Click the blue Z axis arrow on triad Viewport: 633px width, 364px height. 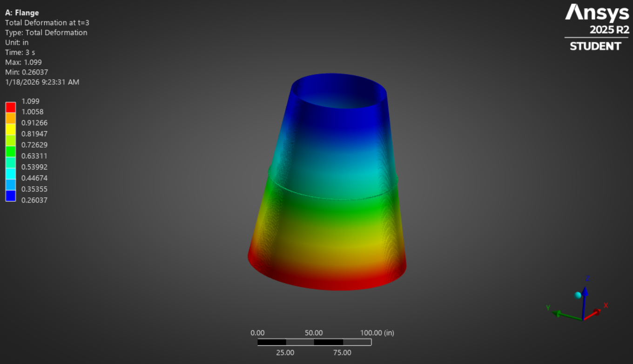point(585,292)
